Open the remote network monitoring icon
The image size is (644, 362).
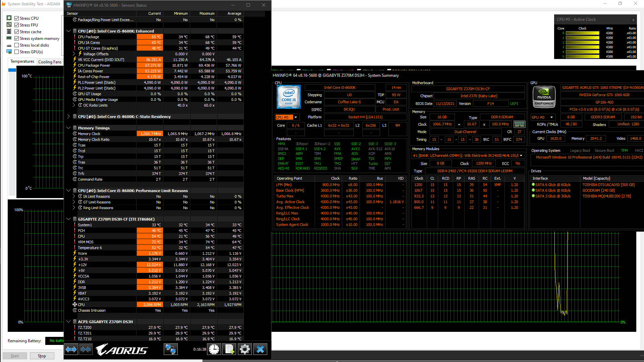tap(170, 350)
